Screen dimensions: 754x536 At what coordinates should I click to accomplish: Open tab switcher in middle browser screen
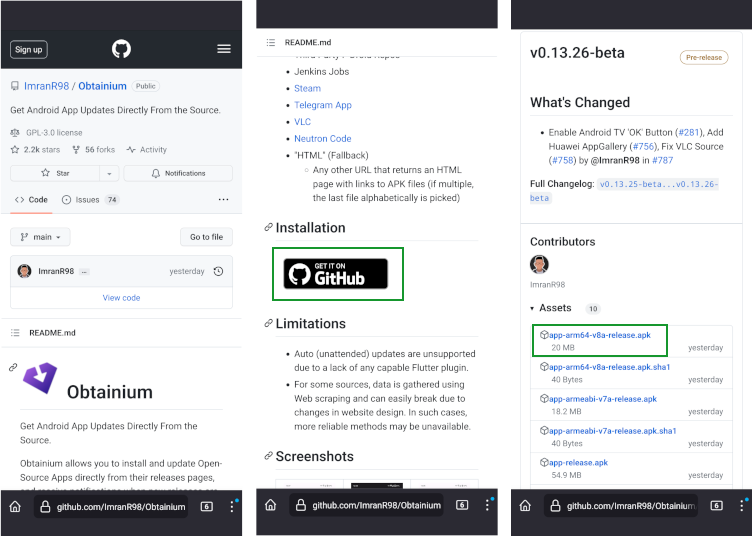[462, 505]
